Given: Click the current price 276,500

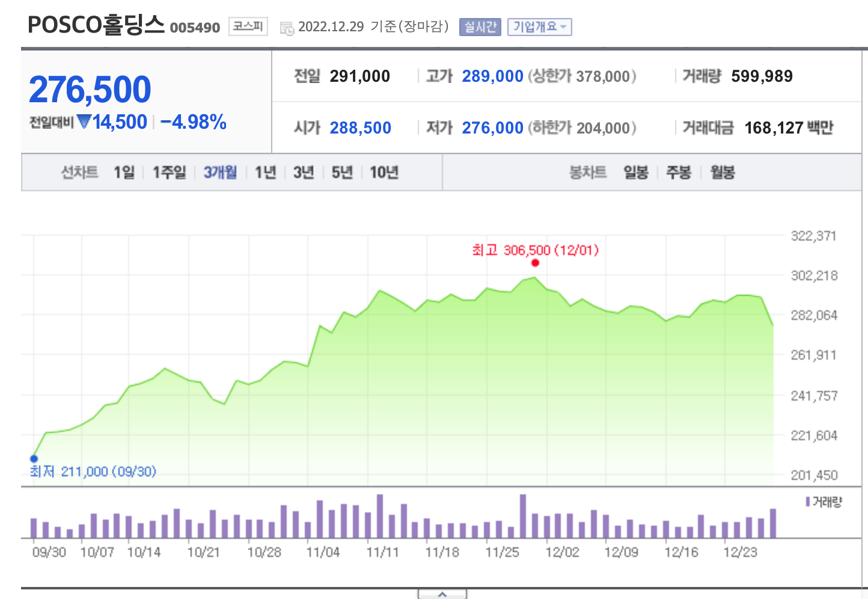Looking at the screenshot, I should [x=90, y=90].
